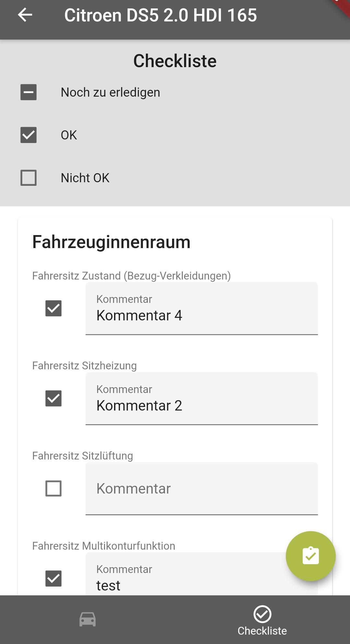Screen dimensions: 350x644
Task: Uncheck the Fahrersitz Sitzheizung checkbox
Action: (x=53, y=398)
